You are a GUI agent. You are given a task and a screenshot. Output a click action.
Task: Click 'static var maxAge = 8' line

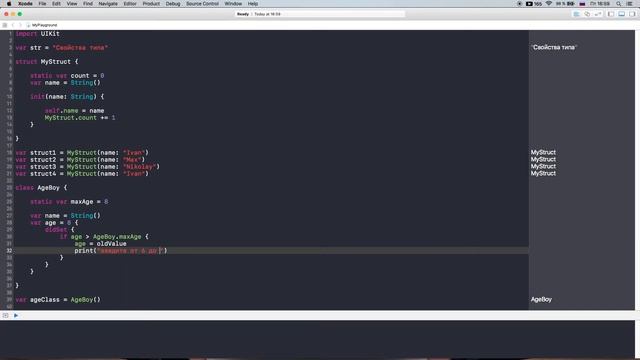pyautogui.click(x=69, y=202)
